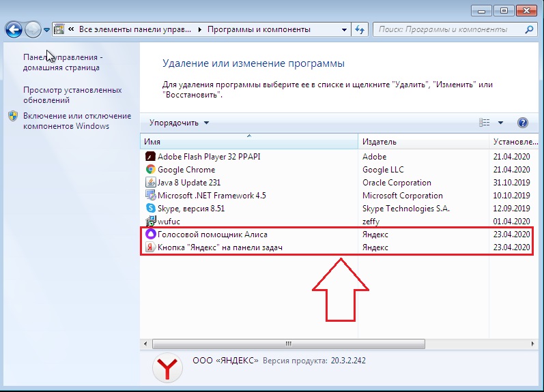Click install date '01.04.2020'
544x392 pixels.
click(512, 222)
